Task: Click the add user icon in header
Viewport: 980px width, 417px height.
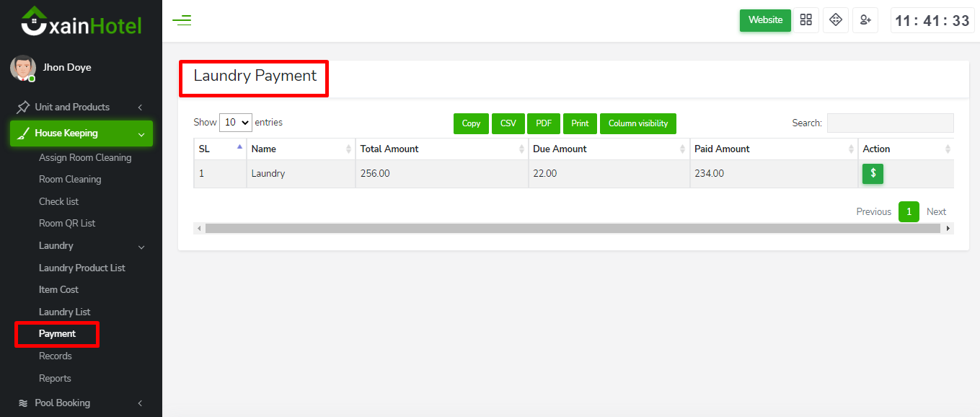Action: tap(865, 20)
